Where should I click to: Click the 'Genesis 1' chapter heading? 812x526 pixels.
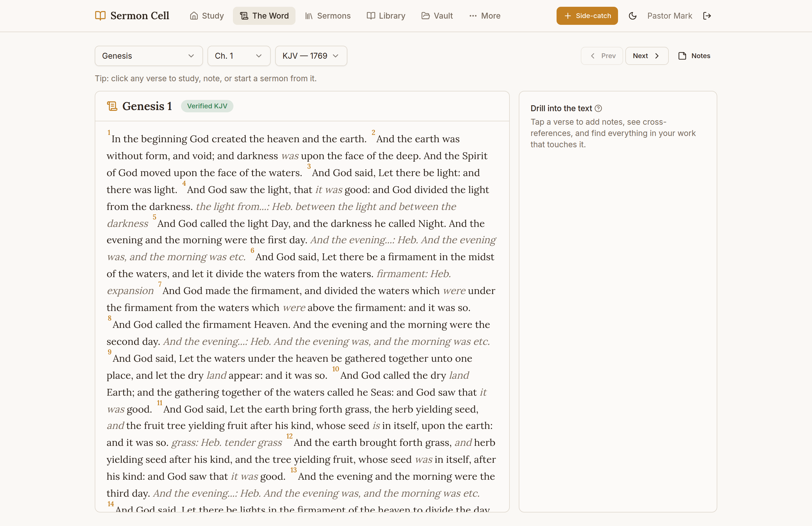click(x=147, y=106)
